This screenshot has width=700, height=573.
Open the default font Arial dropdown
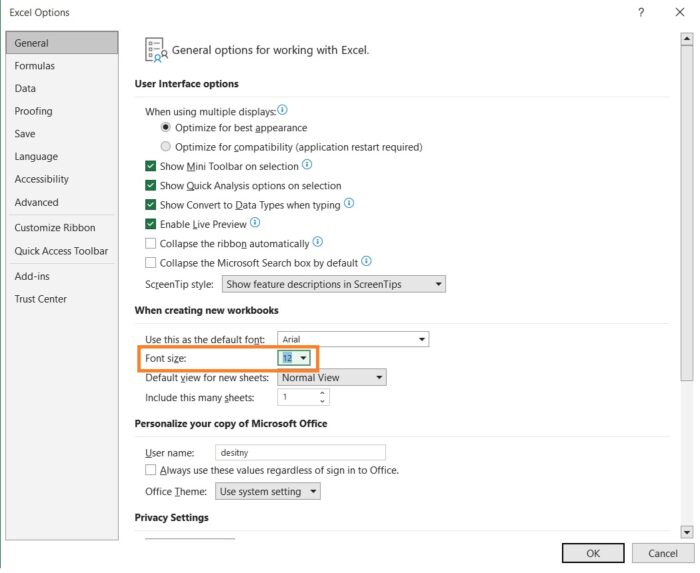(353, 339)
